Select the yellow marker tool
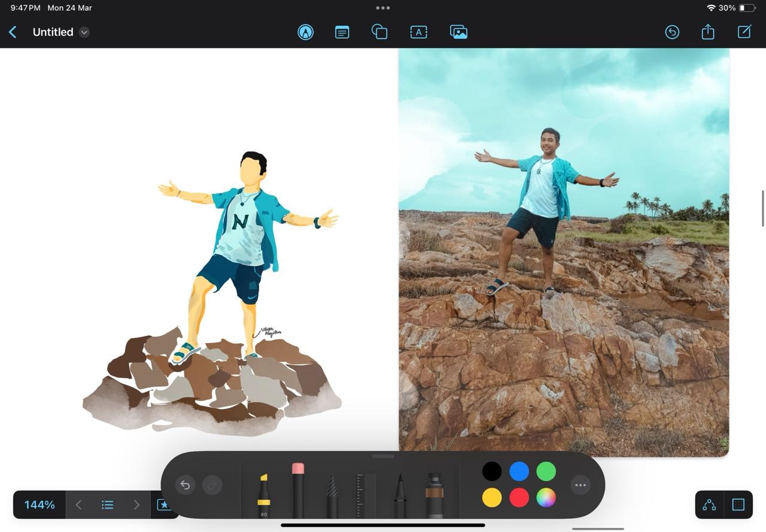Viewport: 766px width, 532px height. point(263,495)
